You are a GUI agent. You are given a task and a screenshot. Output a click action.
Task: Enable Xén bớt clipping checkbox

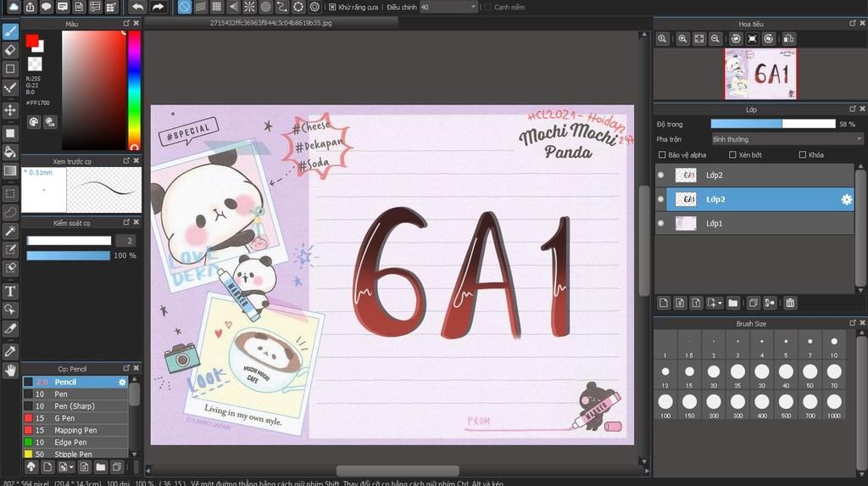(732, 154)
